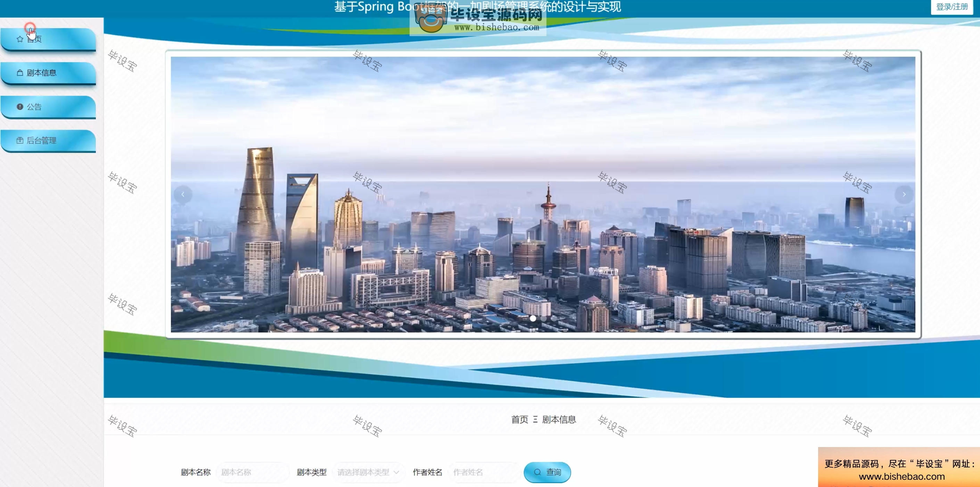This screenshot has height=487, width=980.
Task: Open the 后台管理 admin menu
Action: 48,140
